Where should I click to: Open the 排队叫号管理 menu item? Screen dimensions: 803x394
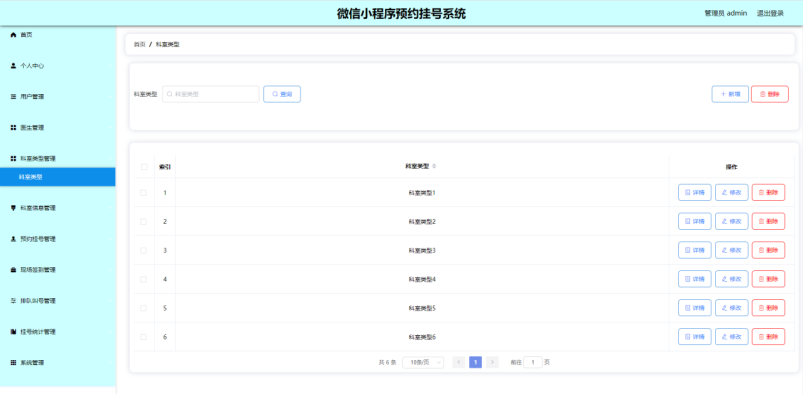point(58,301)
